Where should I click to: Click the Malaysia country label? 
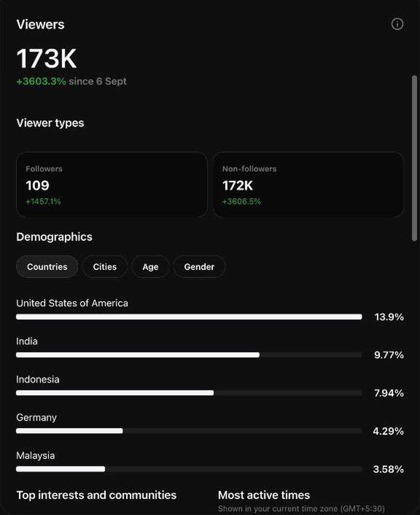point(35,456)
